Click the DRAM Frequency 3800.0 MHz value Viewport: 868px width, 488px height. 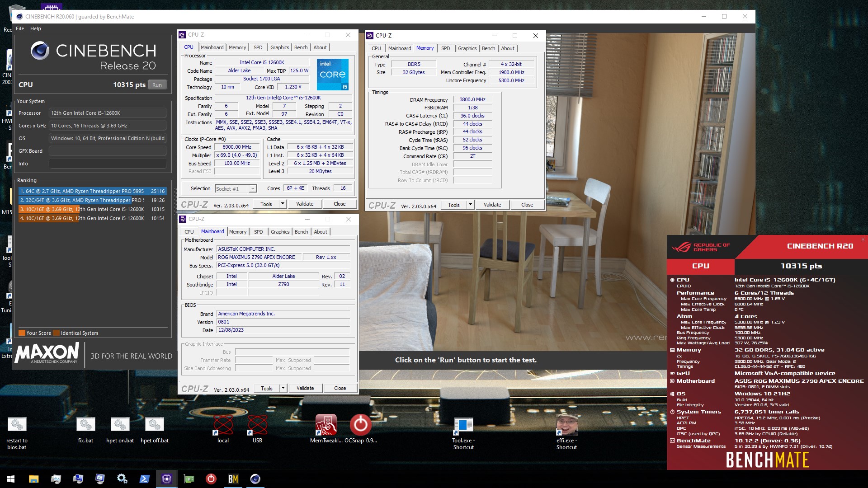[472, 99]
